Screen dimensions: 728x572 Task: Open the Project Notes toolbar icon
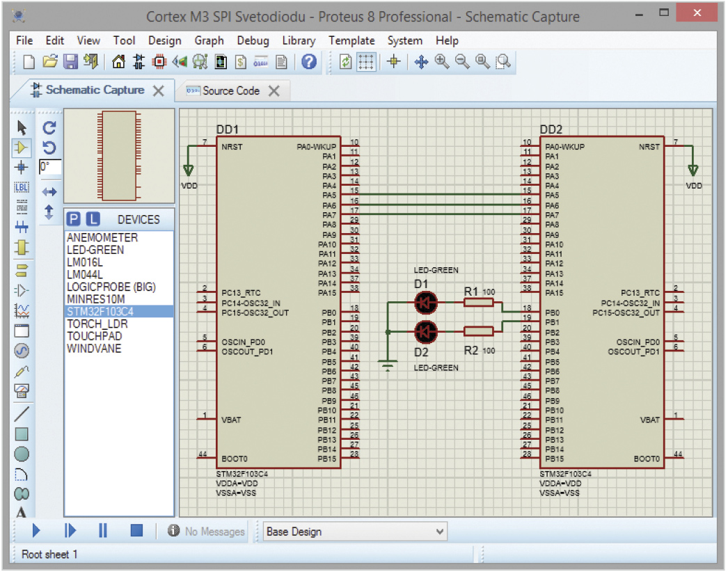[x=281, y=62]
